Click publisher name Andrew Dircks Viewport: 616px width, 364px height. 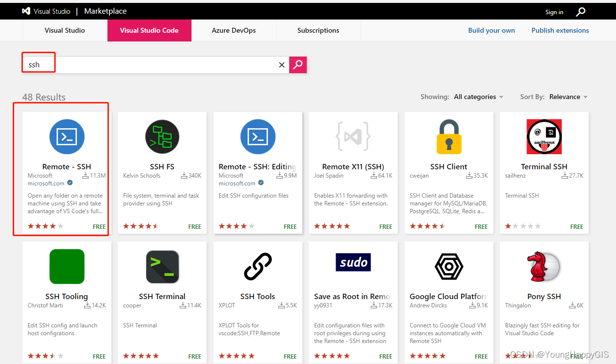[x=428, y=305]
